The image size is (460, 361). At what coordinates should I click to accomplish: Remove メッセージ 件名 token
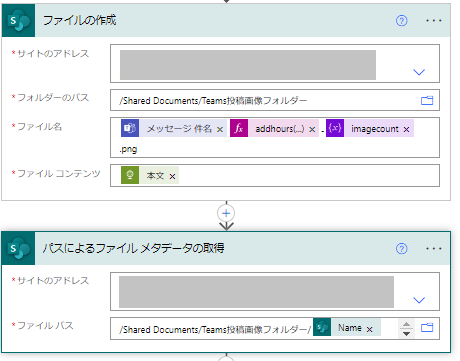coord(220,129)
